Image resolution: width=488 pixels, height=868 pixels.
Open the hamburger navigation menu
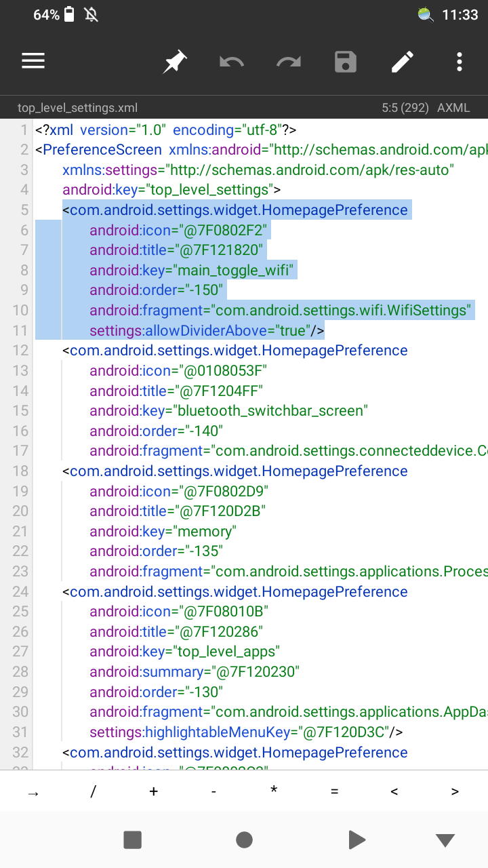click(x=33, y=62)
